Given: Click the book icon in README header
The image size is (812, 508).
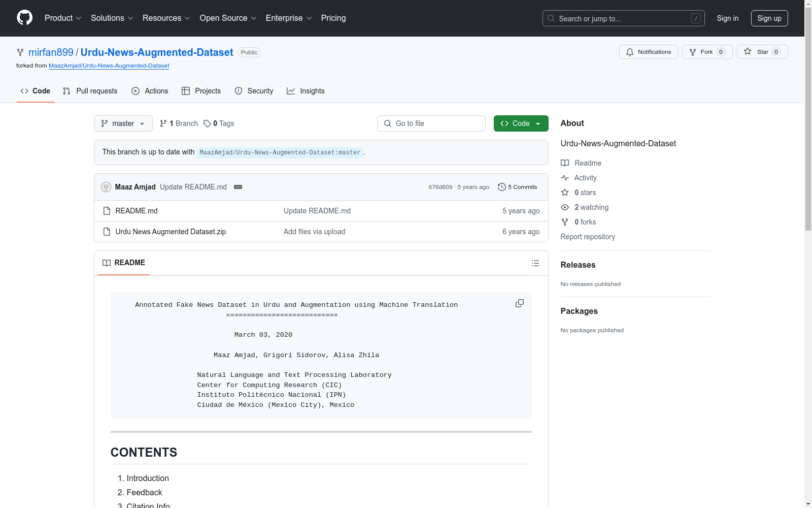Looking at the screenshot, I should click(x=107, y=263).
